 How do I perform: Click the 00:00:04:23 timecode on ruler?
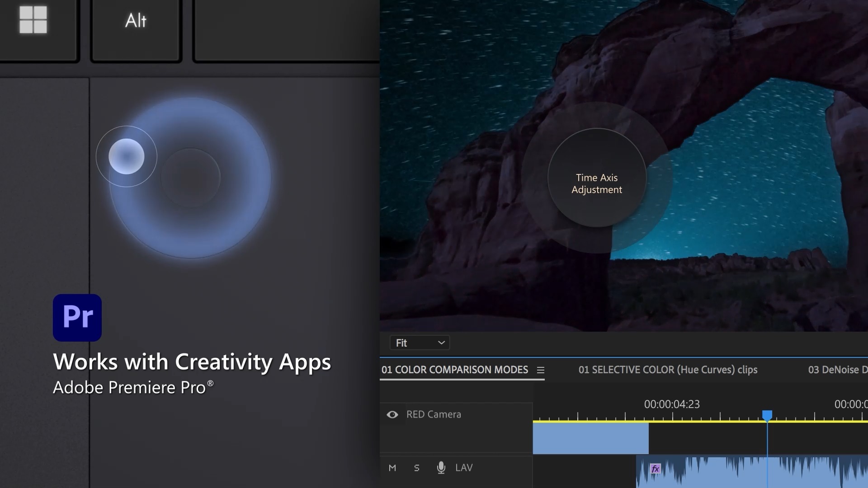(672, 404)
